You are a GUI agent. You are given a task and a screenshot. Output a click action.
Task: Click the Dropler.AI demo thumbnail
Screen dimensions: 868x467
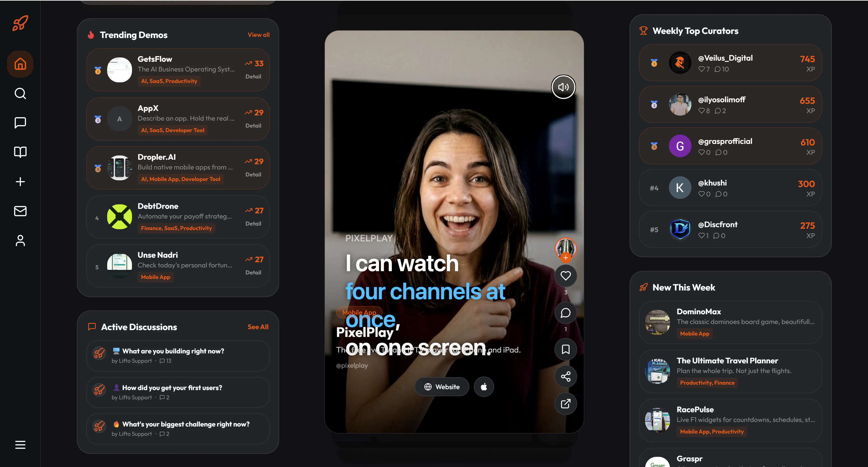pyautogui.click(x=120, y=168)
